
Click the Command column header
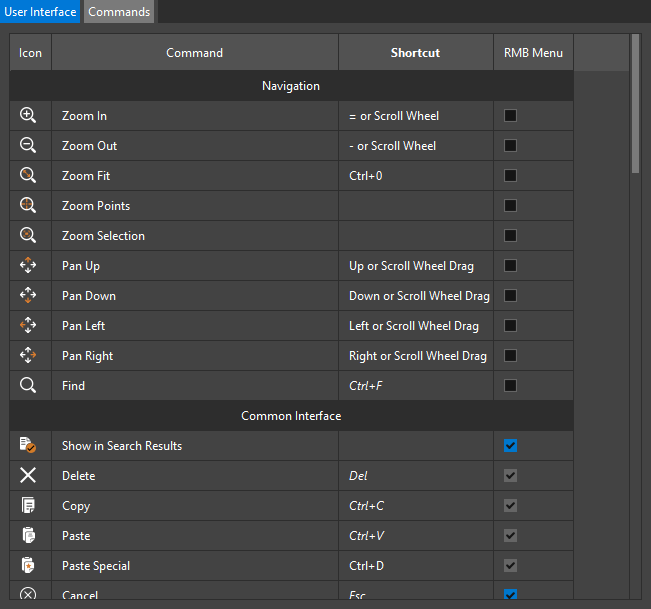(195, 52)
